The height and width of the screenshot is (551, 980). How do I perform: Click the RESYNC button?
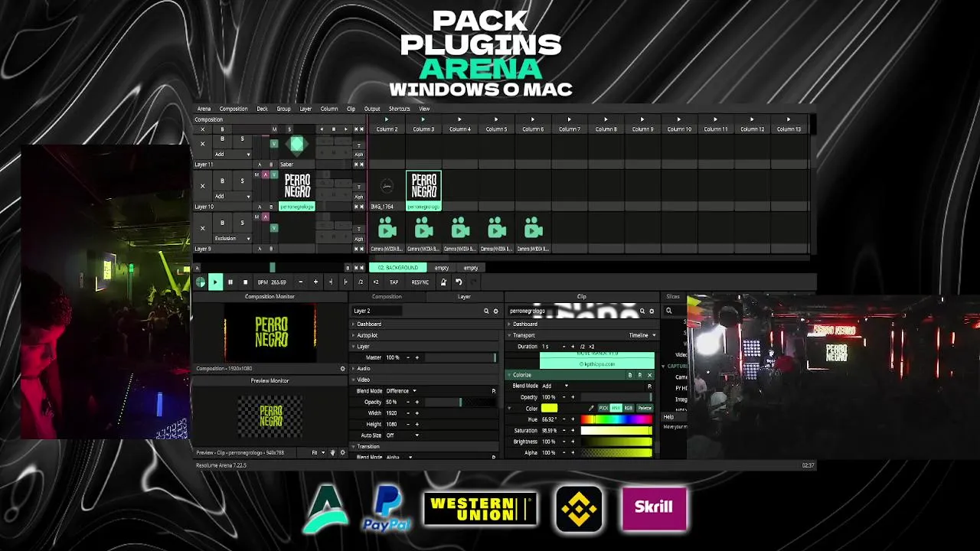click(x=420, y=282)
